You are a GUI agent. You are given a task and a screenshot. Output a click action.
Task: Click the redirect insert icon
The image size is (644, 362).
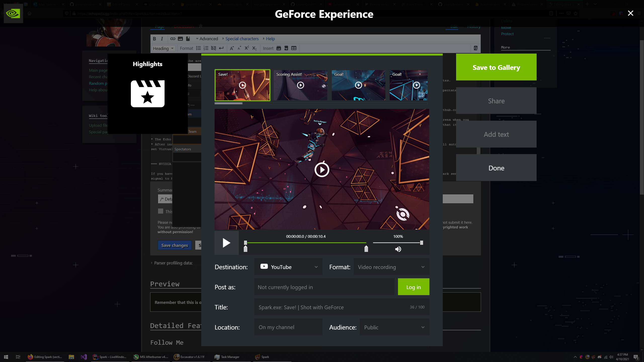click(286, 48)
